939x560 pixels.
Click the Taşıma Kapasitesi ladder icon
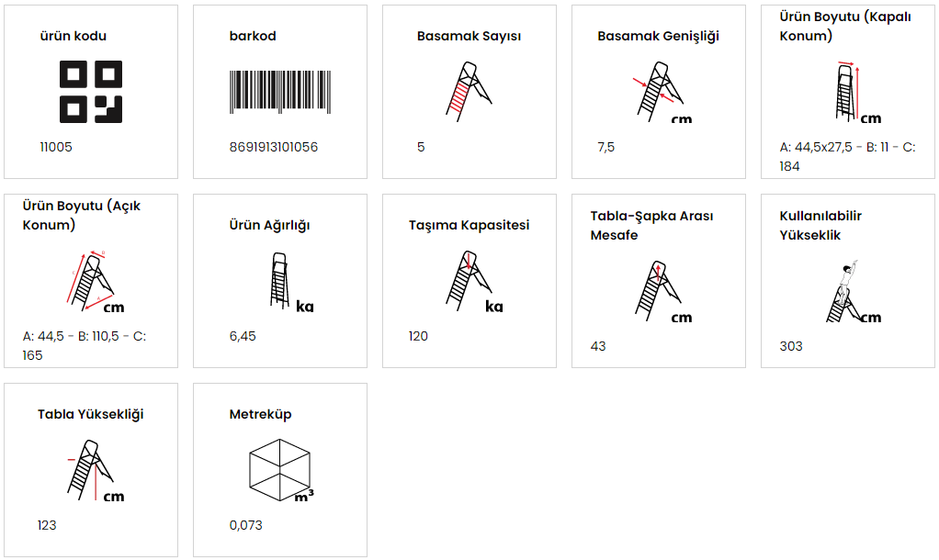474,281
